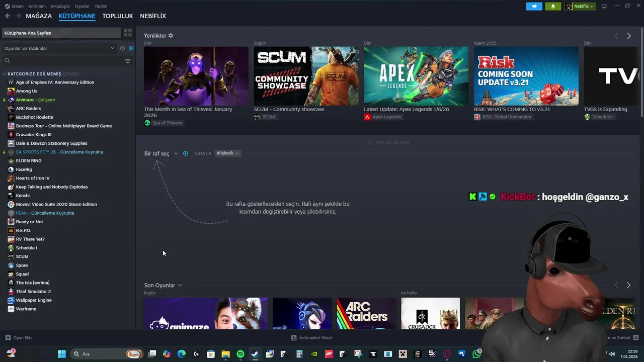The height and width of the screenshot is (362, 644).
Task: Toggle the ready-to-play filter in sidebar
Action: click(x=131, y=48)
